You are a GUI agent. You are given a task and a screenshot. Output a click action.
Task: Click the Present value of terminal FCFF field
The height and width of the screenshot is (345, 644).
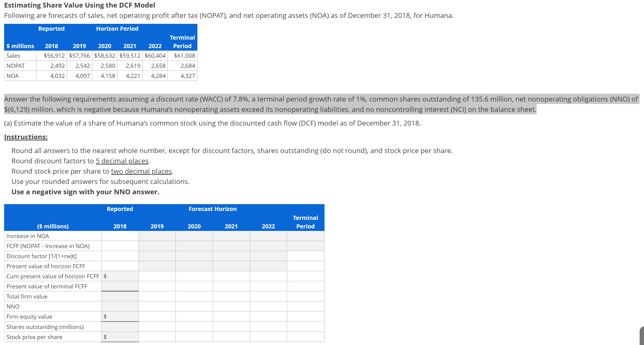coord(120,286)
